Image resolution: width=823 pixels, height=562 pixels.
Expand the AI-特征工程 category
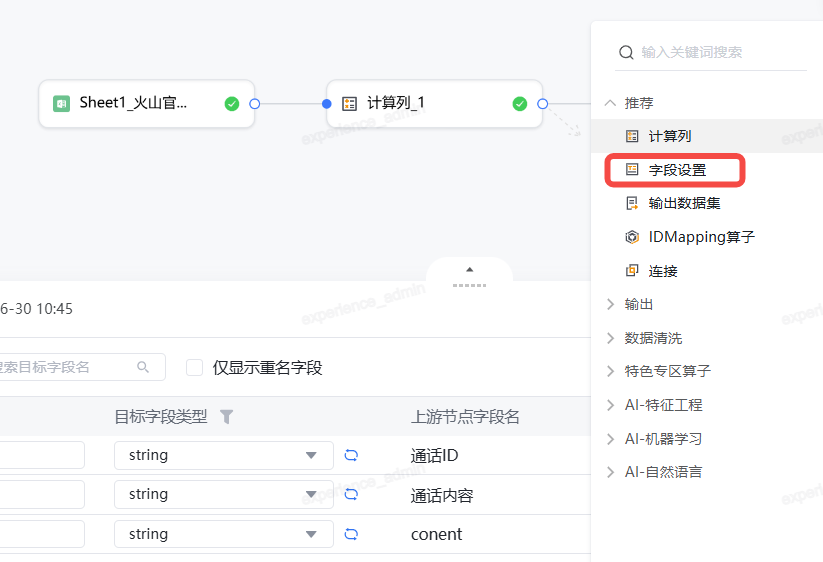coord(610,405)
